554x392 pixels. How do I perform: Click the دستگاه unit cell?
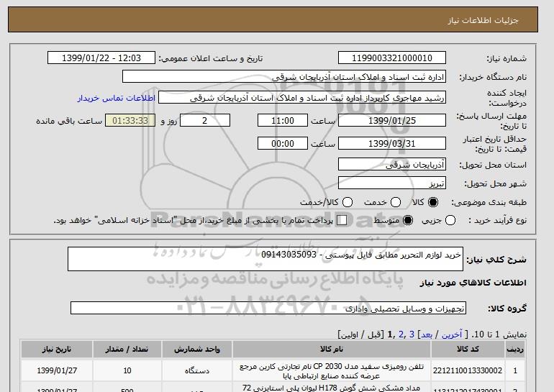197,370
